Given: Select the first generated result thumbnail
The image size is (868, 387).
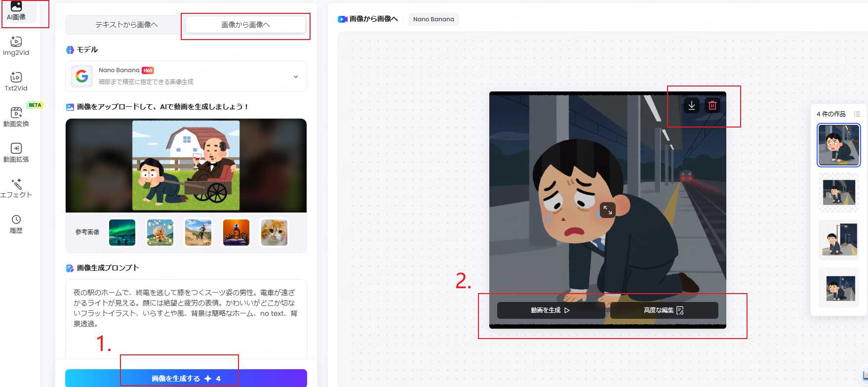Looking at the screenshot, I should click(x=839, y=145).
